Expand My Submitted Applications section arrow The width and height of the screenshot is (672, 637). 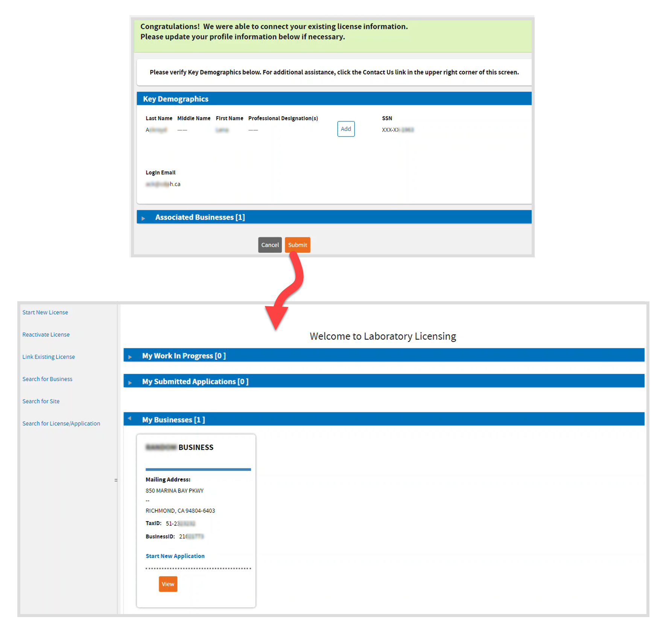point(130,382)
